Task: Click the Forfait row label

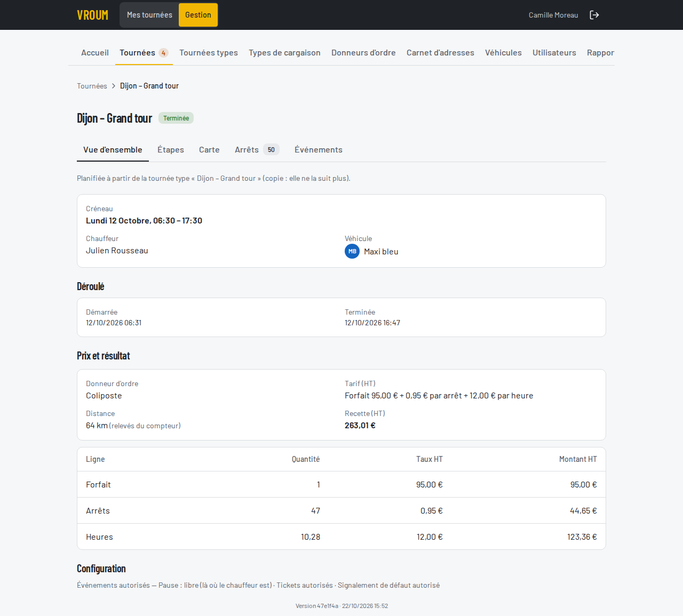Action: tap(98, 485)
